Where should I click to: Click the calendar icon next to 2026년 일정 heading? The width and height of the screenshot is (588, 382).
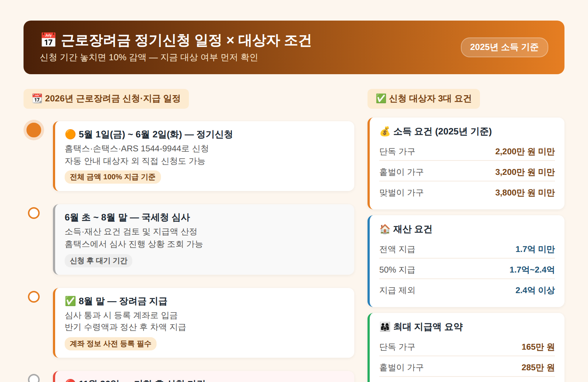37,98
